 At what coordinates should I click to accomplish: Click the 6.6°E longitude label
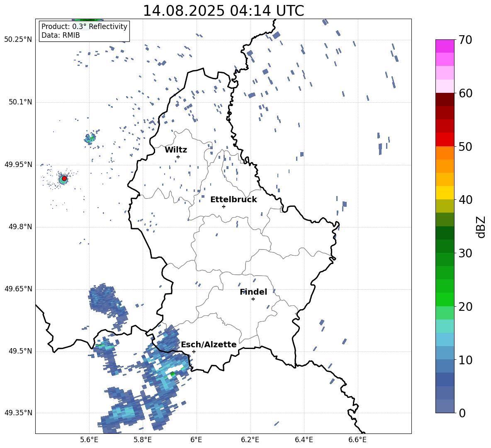[357, 440]
